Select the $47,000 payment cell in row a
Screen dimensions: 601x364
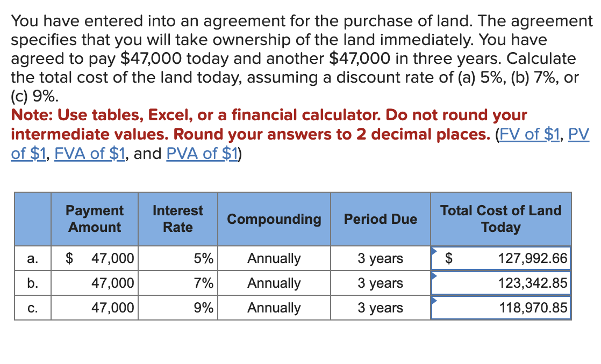[x=94, y=258]
